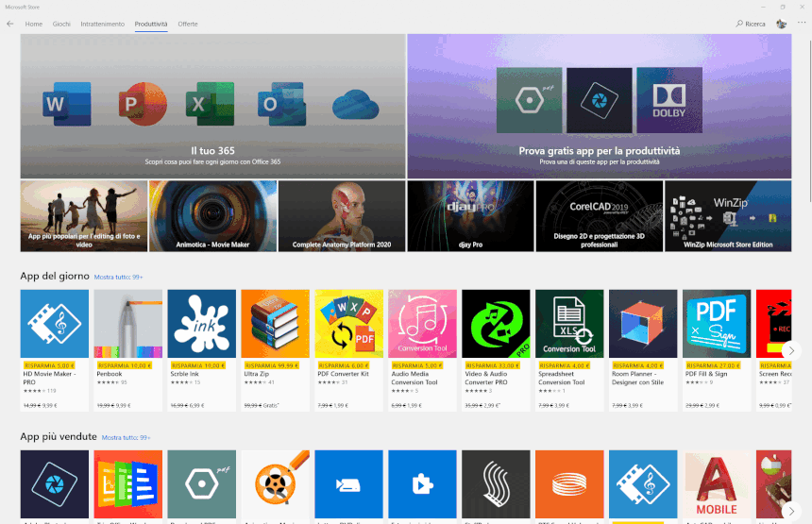
Task: Open the blue video extension app icon
Action: tap(423, 484)
